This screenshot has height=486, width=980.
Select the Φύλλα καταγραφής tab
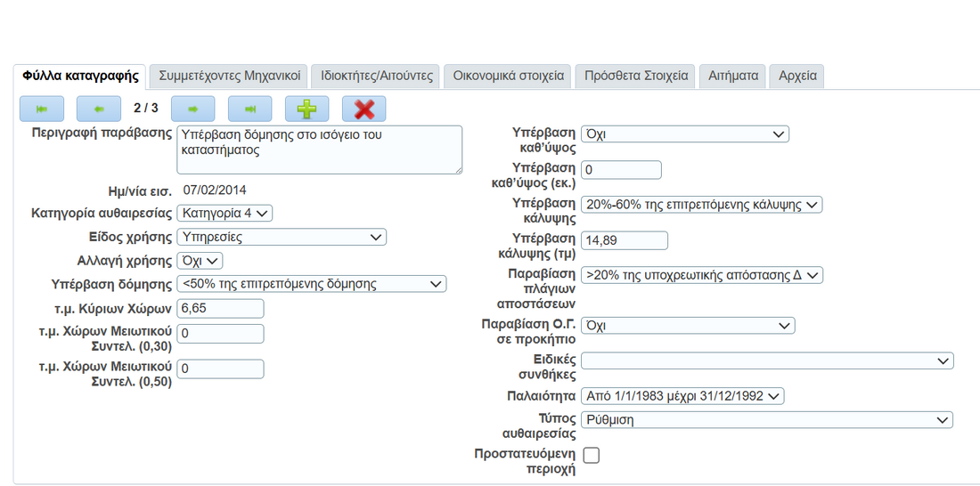(x=80, y=77)
